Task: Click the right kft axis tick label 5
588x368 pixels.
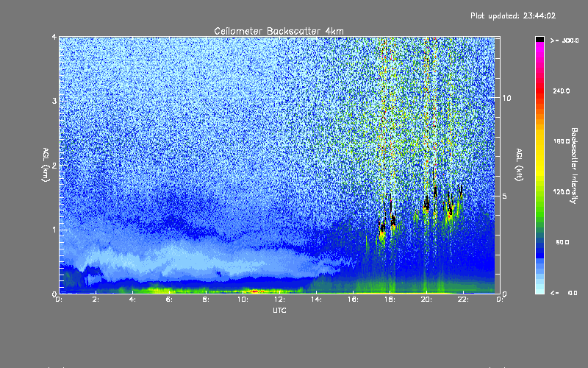Action: 505,197
